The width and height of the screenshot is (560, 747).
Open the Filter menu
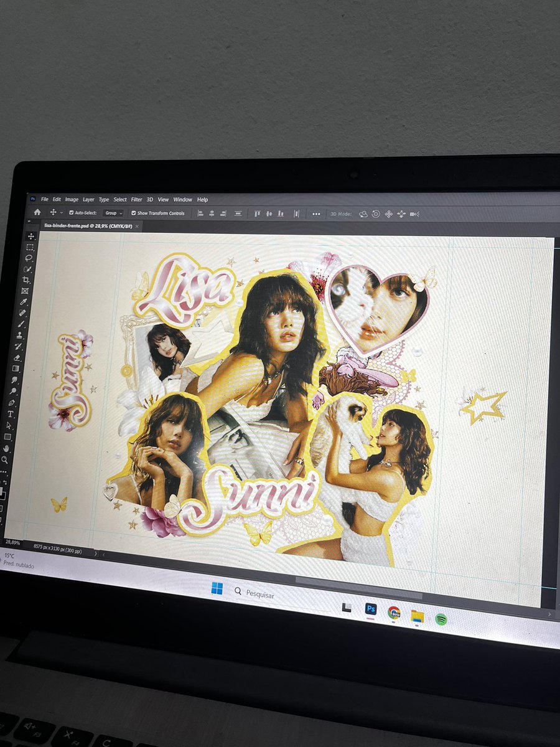137,200
